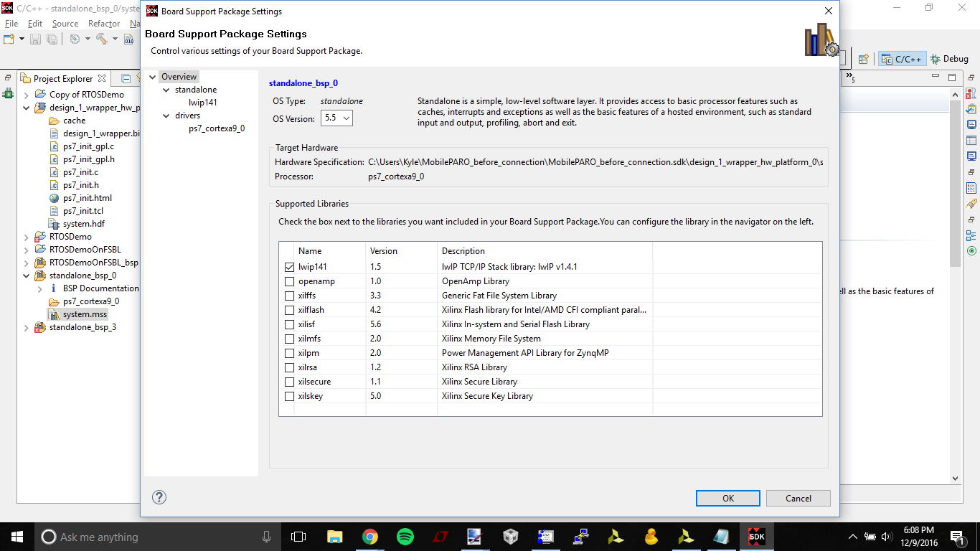Tick the xilrsa library checkbox
Image resolution: width=980 pixels, height=551 pixels.
point(290,367)
